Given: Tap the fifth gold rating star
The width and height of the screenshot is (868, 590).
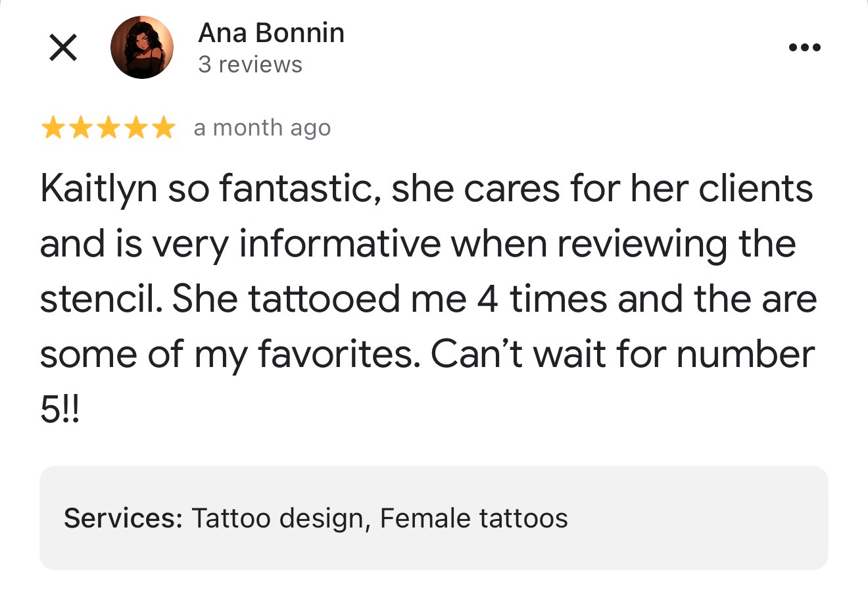Looking at the screenshot, I should coord(164,128).
